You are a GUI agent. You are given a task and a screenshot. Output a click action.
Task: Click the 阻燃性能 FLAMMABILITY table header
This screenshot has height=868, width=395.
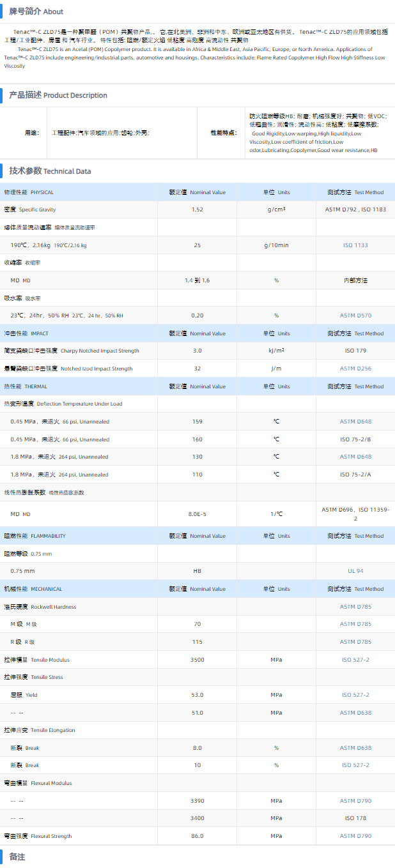click(x=35, y=536)
